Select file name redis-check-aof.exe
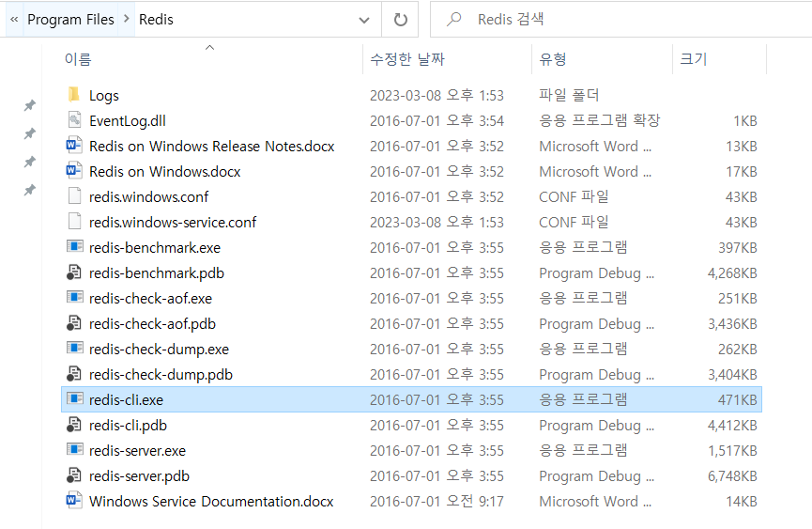Screen dimensions: 812x529 [150, 299]
